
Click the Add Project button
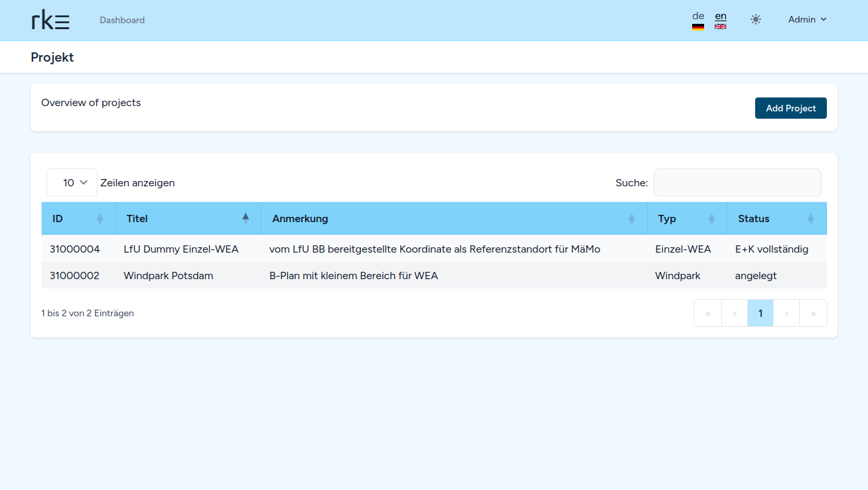(x=790, y=108)
